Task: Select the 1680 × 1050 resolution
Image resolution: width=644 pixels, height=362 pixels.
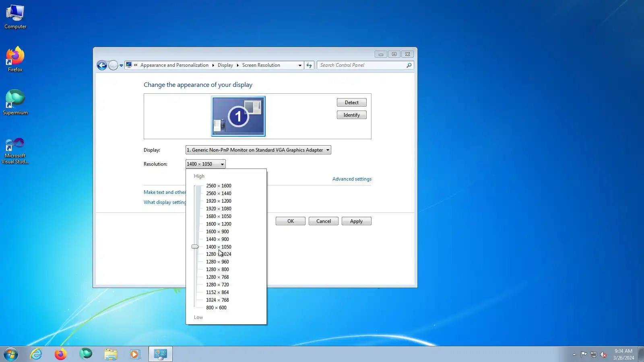Action: coord(219,216)
